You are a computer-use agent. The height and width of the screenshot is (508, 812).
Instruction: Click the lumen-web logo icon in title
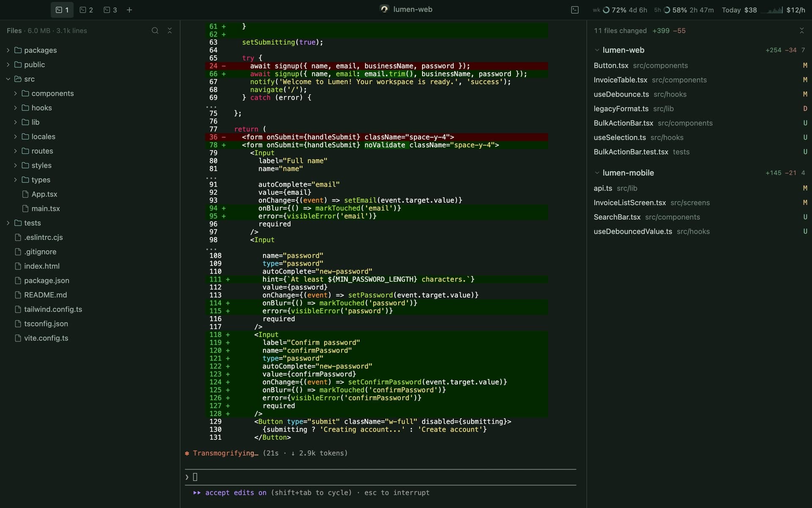(x=384, y=9)
